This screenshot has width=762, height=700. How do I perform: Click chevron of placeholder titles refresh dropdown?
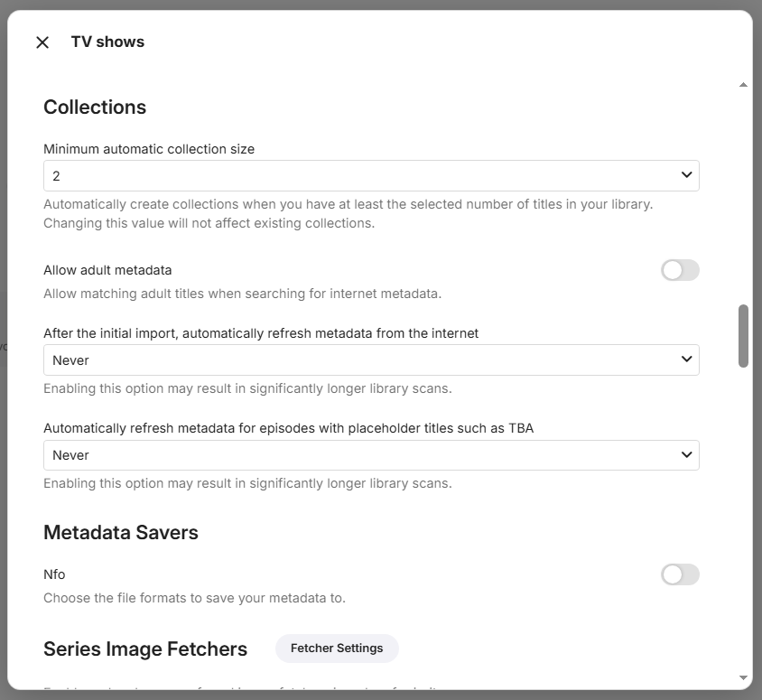[x=686, y=454]
